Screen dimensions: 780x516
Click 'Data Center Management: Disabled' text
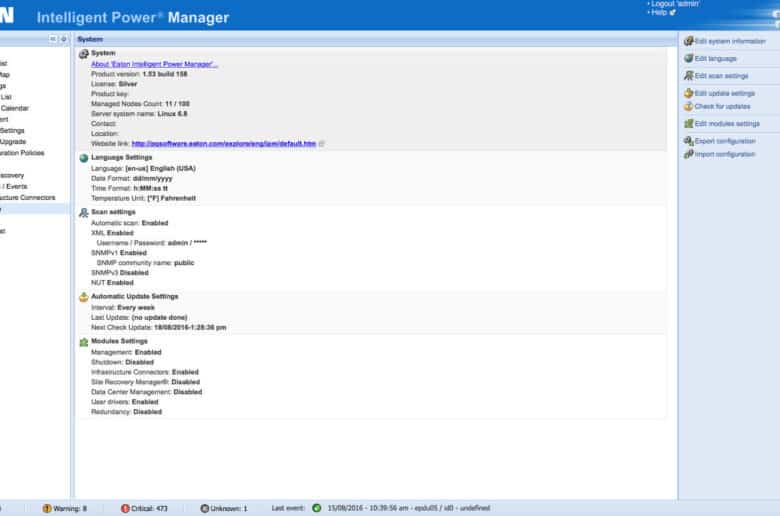point(147,392)
